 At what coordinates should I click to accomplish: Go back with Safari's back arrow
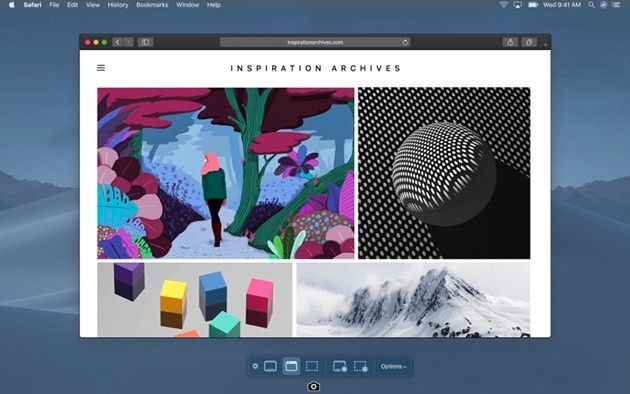(117, 42)
